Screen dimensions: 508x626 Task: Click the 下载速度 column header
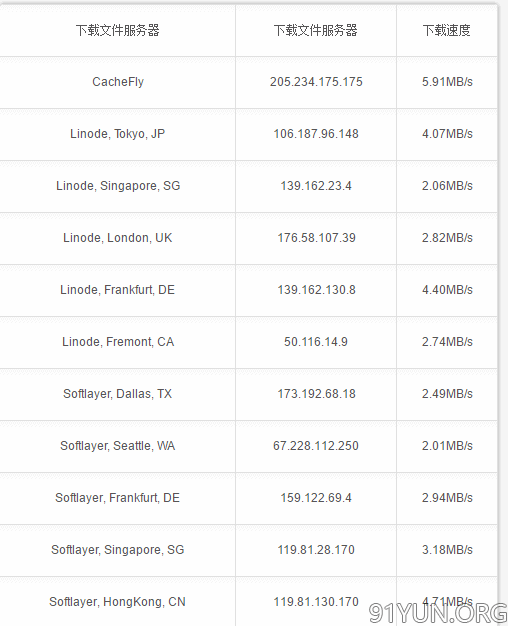click(x=447, y=30)
